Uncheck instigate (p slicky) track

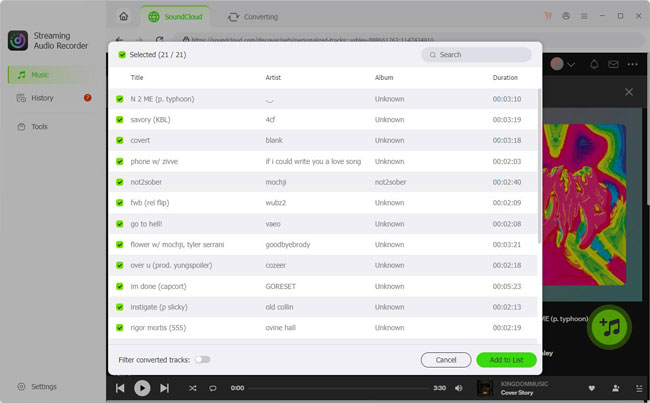point(120,307)
